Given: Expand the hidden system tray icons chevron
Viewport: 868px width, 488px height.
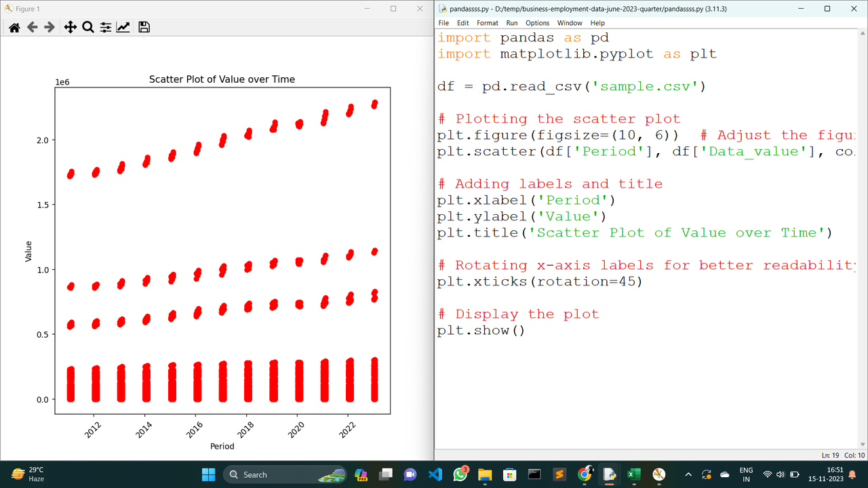Looking at the screenshot, I should pyautogui.click(x=688, y=474).
